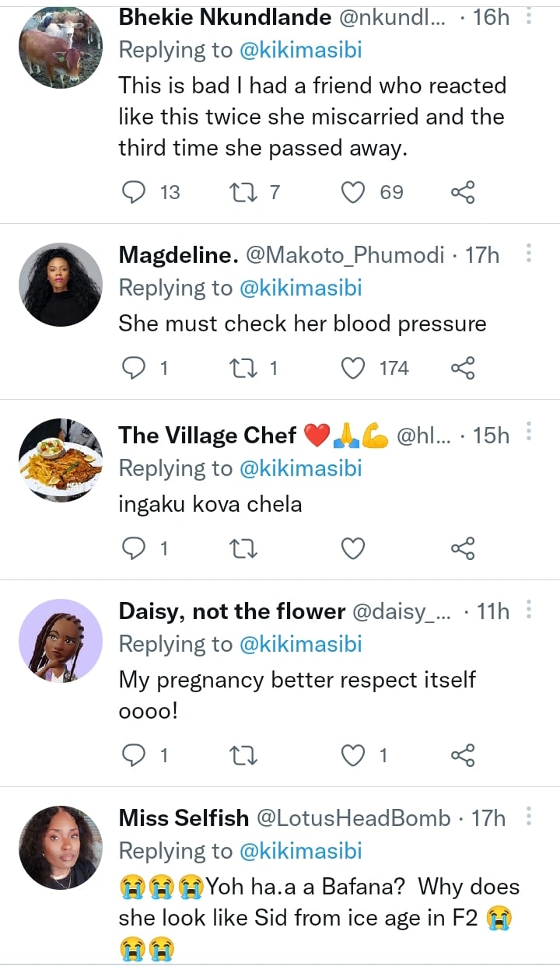Reply to Daisy's pregnancy tweet
The width and height of the screenshot is (560, 966).
pyautogui.click(x=135, y=754)
